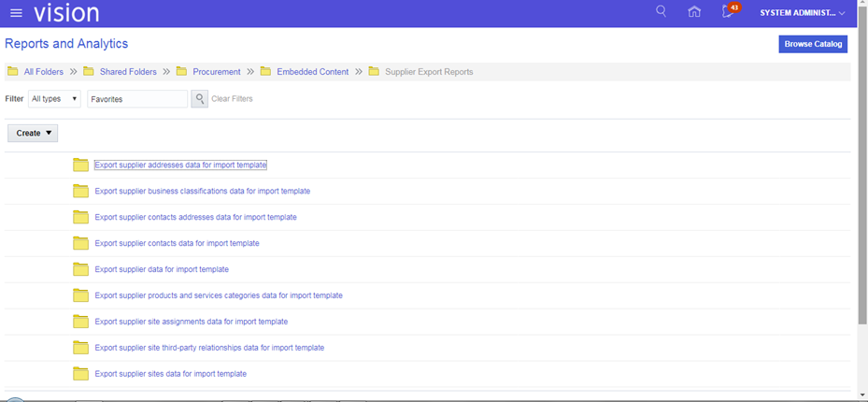
Task: Navigate to Embedded Content breadcrumb
Action: click(x=313, y=72)
